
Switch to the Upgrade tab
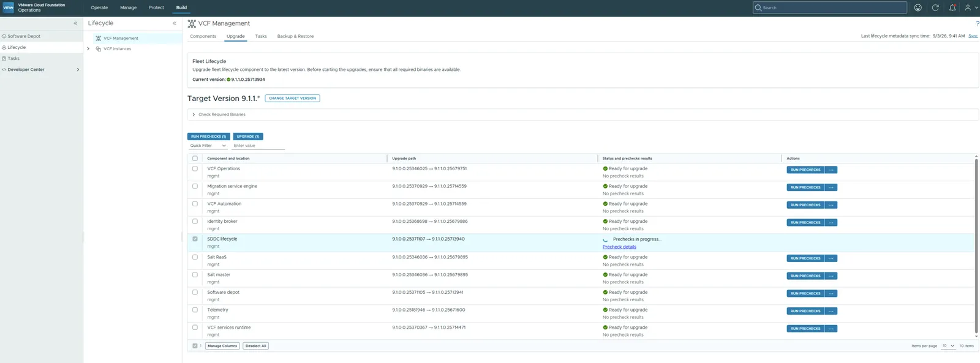[236, 36]
